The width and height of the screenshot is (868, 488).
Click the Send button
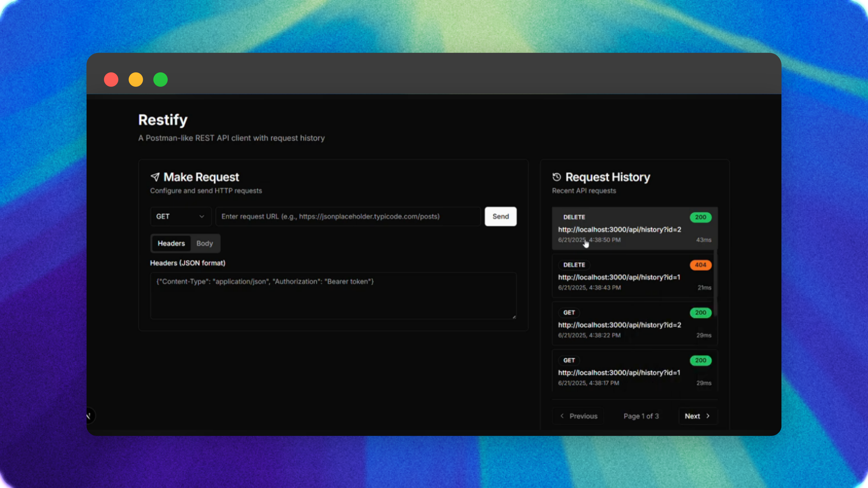(500, 217)
